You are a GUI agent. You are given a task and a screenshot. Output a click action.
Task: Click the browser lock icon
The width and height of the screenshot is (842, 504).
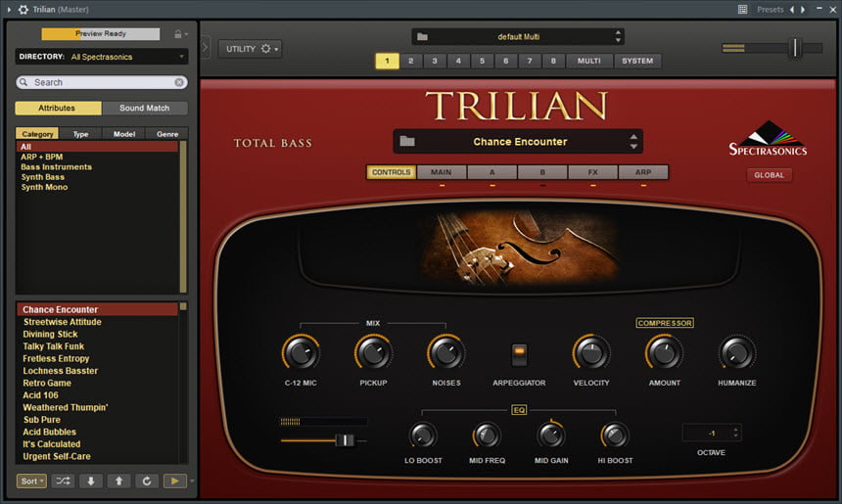178,34
